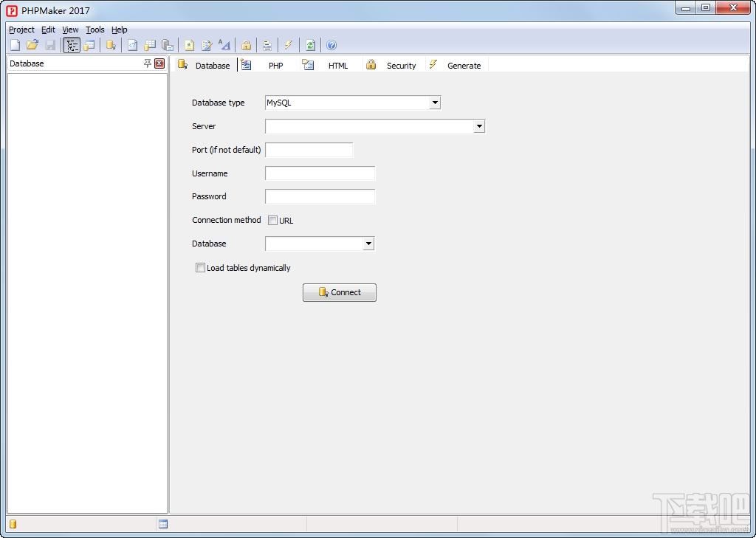Close the Database side panel

[x=159, y=63]
